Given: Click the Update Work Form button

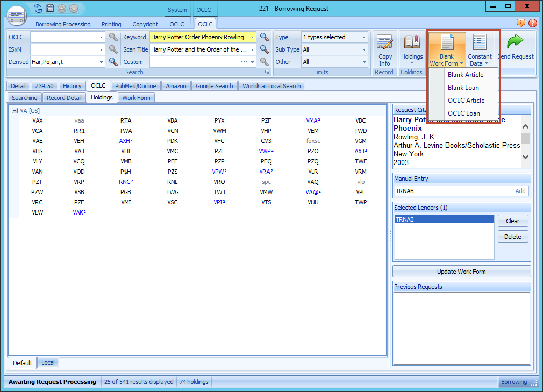Looking at the screenshot, I should pos(461,271).
